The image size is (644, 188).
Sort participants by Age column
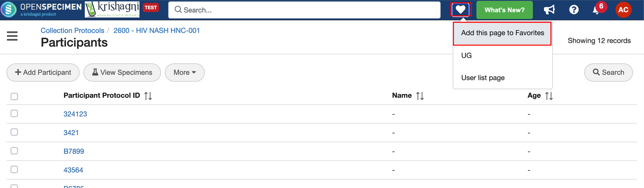(x=549, y=96)
